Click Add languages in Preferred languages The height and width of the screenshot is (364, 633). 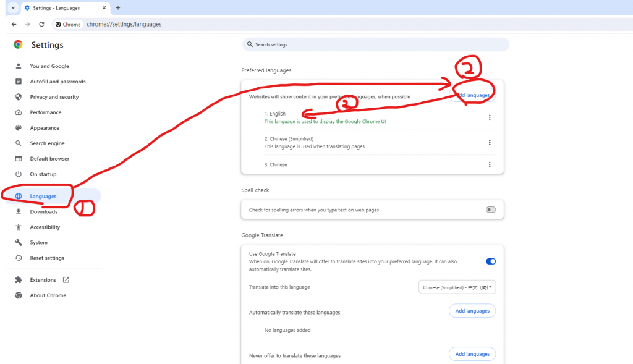click(473, 95)
